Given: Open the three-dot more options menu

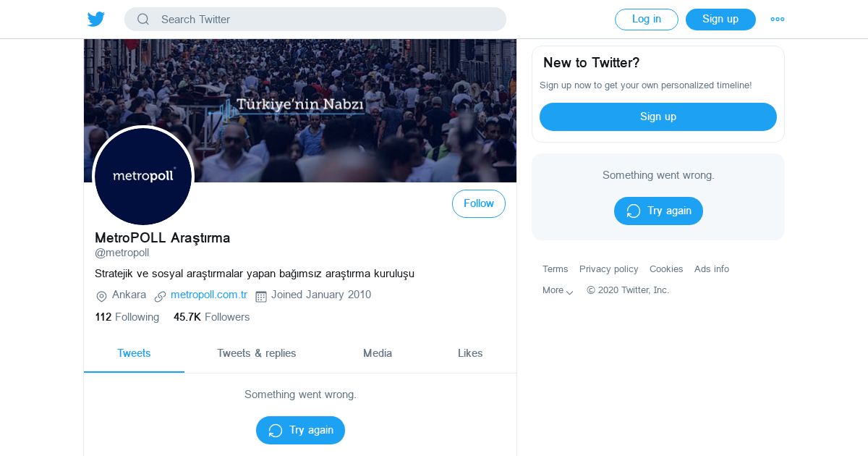Looking at the screenshot, I should [778, 20].
